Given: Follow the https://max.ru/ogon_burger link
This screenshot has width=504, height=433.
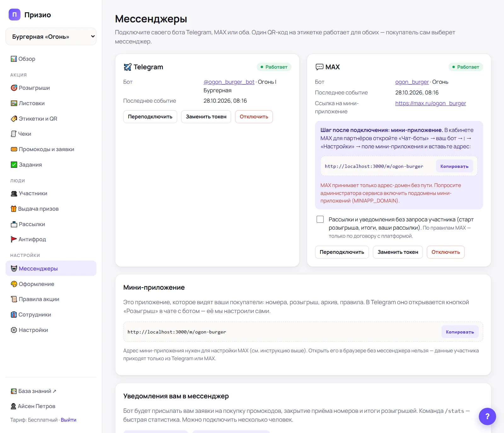Looking at the screenshot, I should (x=431, y=103).
